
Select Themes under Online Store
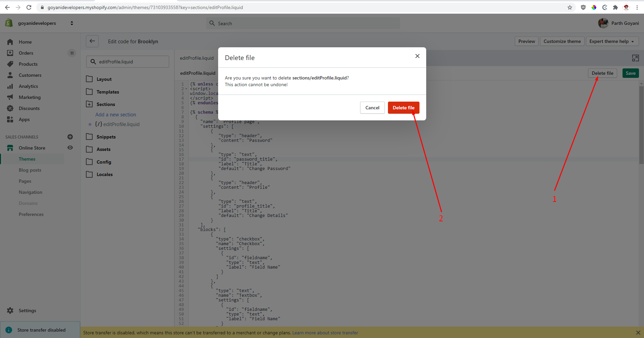[27, 159]
